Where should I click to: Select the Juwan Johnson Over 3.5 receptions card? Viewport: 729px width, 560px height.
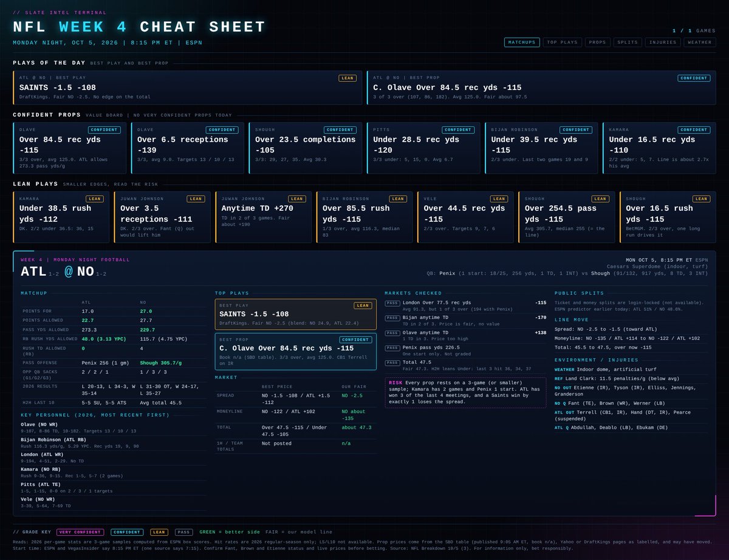tap(162, 217)
